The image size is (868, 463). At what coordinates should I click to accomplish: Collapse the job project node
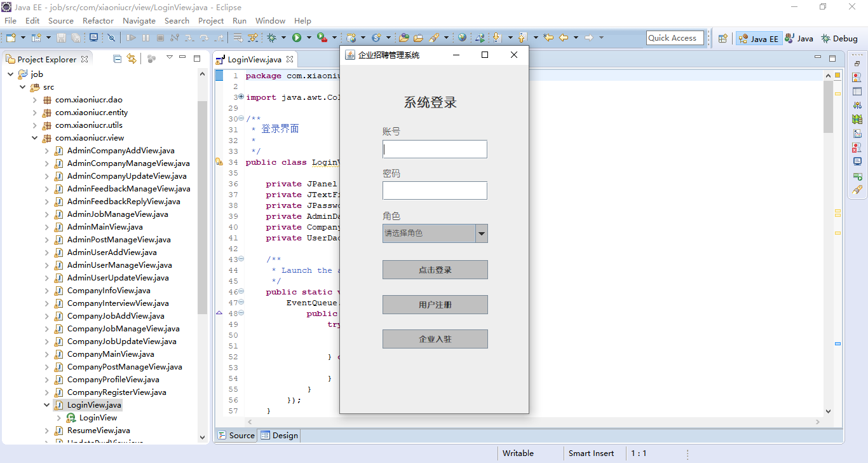click(10, 74)
